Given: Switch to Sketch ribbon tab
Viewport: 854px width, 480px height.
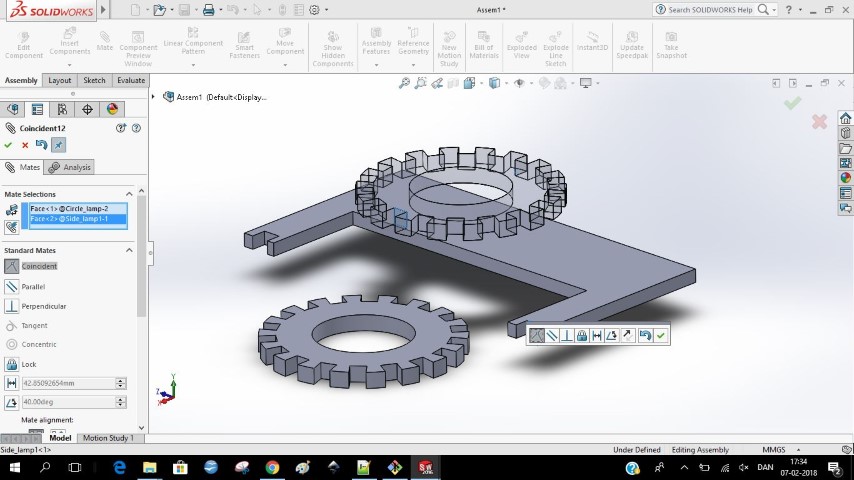Looking at the screenshot, I should 94,80.
